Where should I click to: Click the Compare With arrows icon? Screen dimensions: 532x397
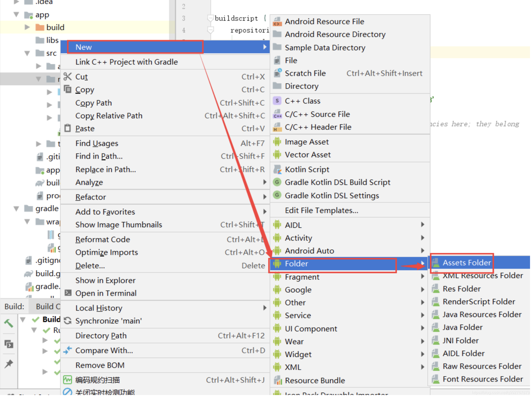67,350
